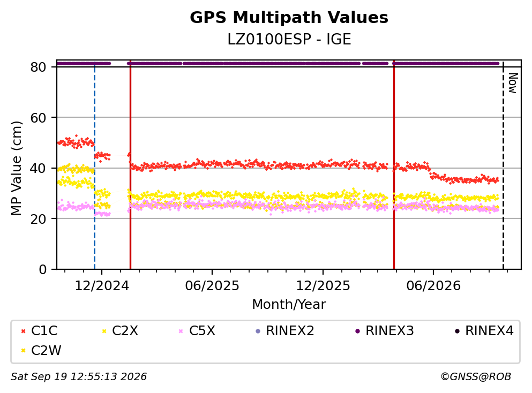Click the 06/2025 x-axis tick label
532x393 pixels.
click(212, 286)
